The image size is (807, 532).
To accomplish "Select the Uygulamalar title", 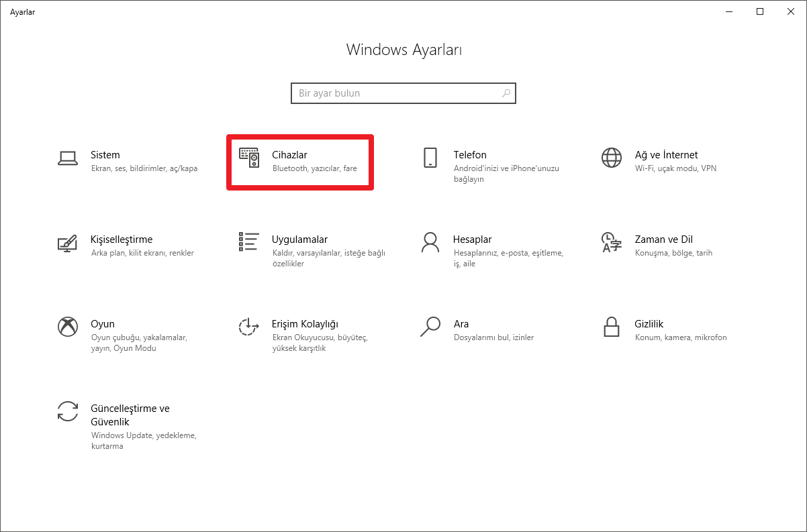I will click(x=299, y=240).
